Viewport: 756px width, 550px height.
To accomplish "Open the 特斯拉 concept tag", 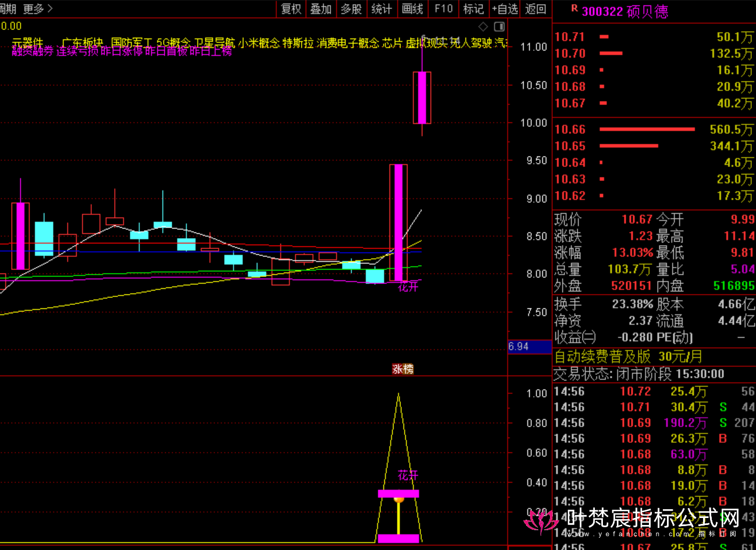I will click(x=298, y=42).
